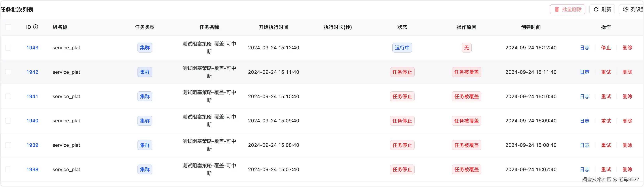The image size is (644, 187).
Task: Delete batch 1941 with 删除
Action: [x=627, y=96]
